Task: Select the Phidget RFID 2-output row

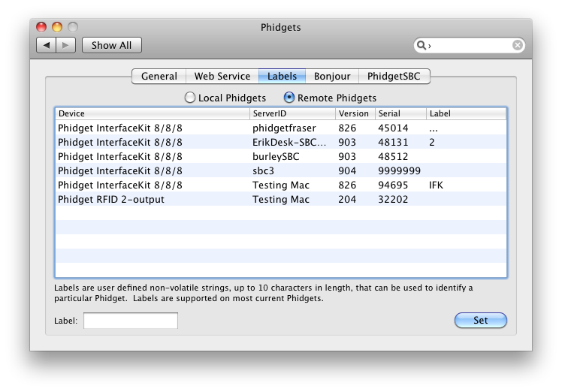Action: 281,199
